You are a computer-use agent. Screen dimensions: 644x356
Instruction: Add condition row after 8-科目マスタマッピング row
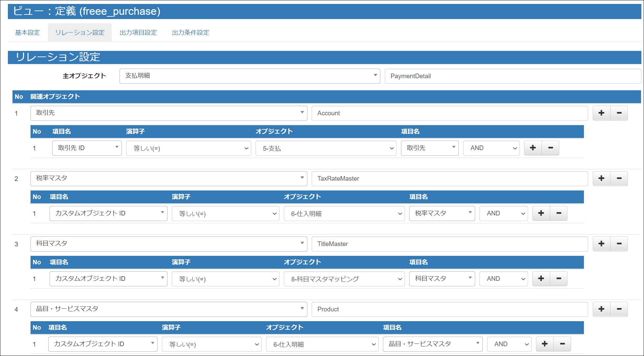pyautogui.click(x=541, y=279)
